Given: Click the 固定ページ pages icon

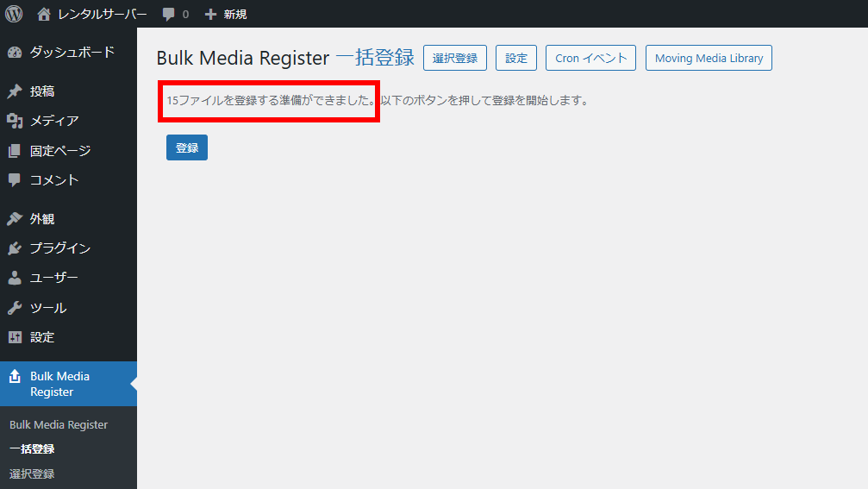Looking at the screenshot, I should point(15,151).
